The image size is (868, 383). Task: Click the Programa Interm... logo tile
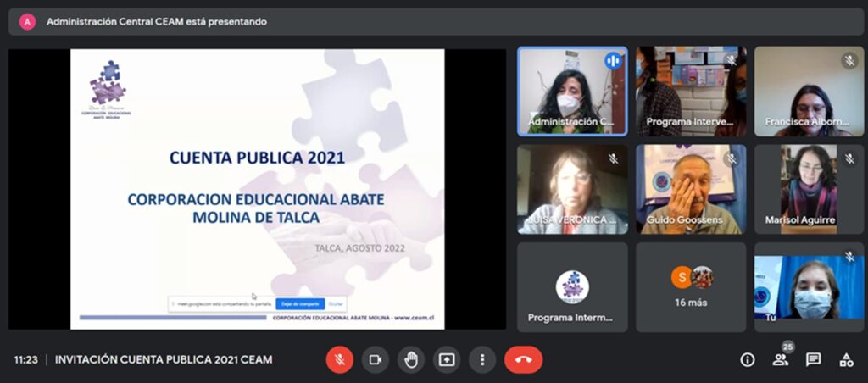coord(572,286)
